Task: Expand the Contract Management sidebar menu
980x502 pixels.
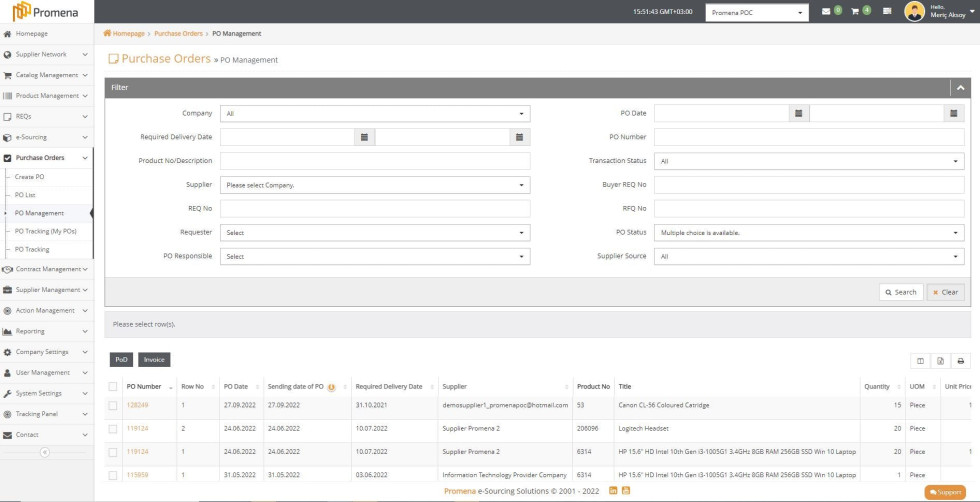Action: coord(46,269)
